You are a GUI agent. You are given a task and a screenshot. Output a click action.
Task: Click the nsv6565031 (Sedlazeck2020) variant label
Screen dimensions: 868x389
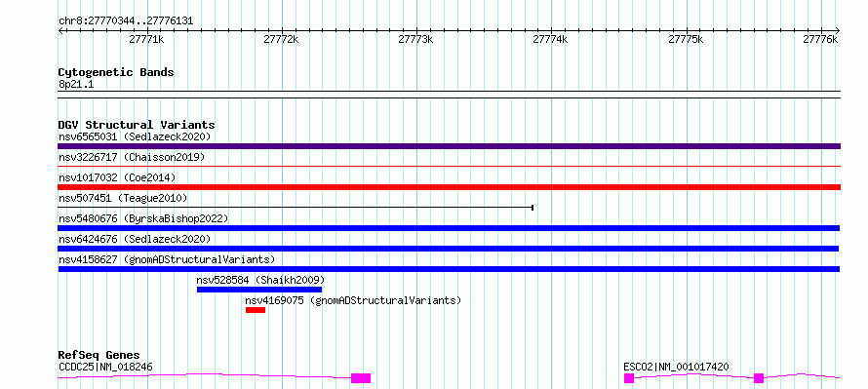135,136
